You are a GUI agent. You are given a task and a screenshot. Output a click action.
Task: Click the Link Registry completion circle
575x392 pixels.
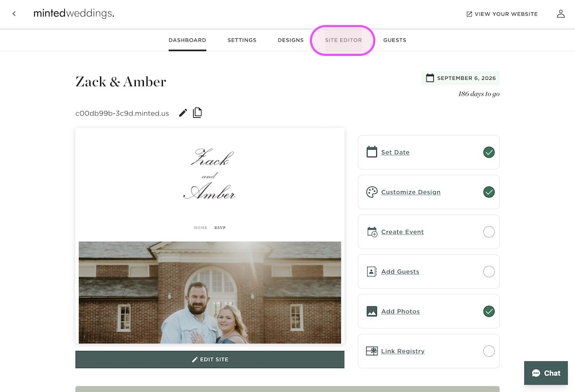click(489, 351)
